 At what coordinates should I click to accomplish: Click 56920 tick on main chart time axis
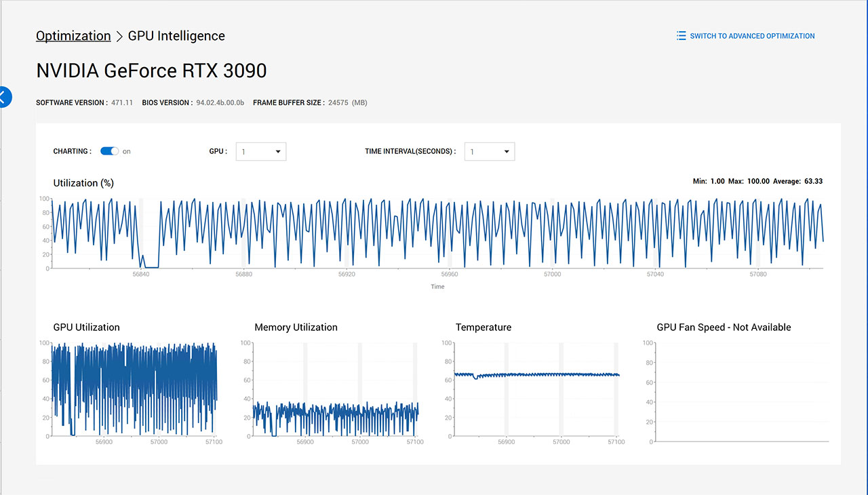click(347, 274)
